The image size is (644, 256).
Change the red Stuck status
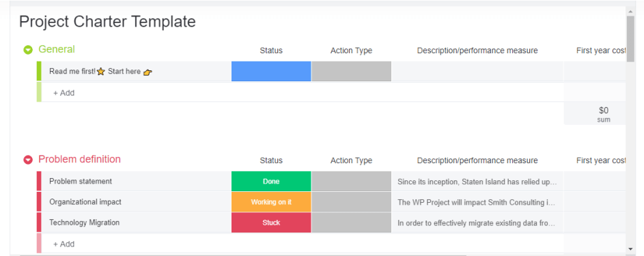click(271, 223)
